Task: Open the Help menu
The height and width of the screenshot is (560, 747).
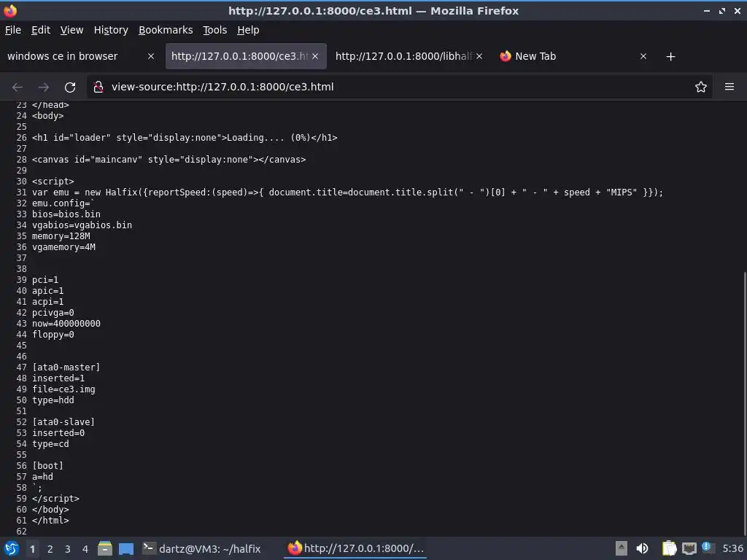Action: [x=248, y=30]
